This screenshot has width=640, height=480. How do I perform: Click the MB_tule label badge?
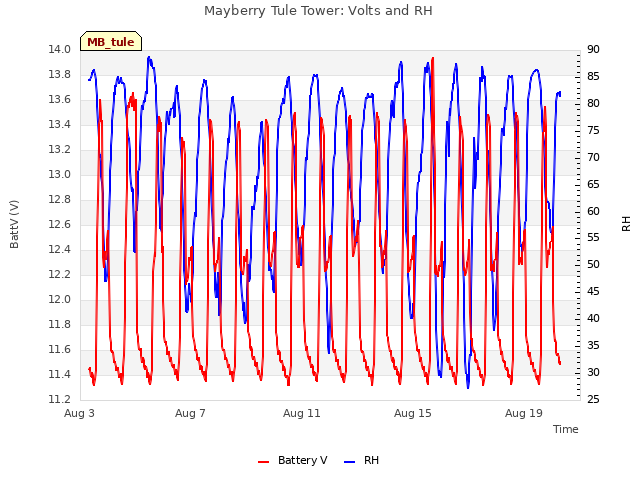111,41
